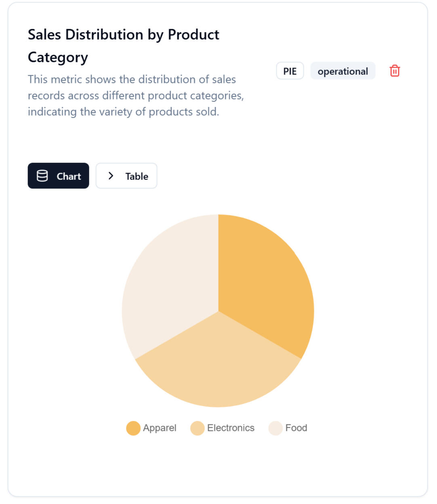This screenshot has width=437, height=504.
Task: Click the Apparel legend color circle
Action: (x=133, y=428)
